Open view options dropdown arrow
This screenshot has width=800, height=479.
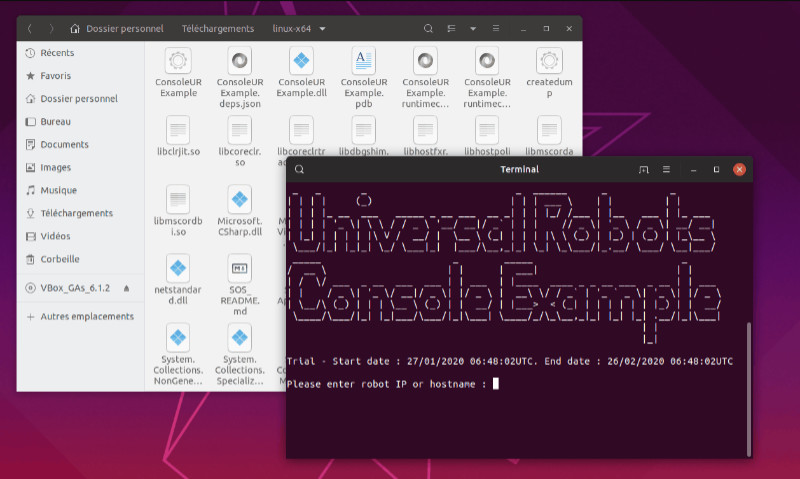point(473,29)
